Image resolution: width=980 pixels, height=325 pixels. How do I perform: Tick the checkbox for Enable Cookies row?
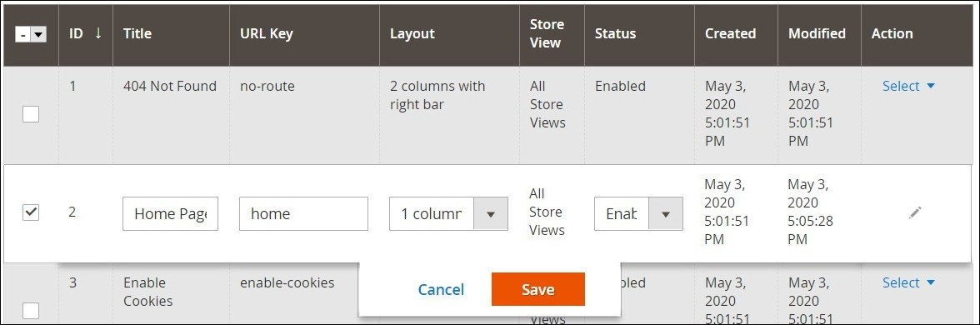[31, 311]
